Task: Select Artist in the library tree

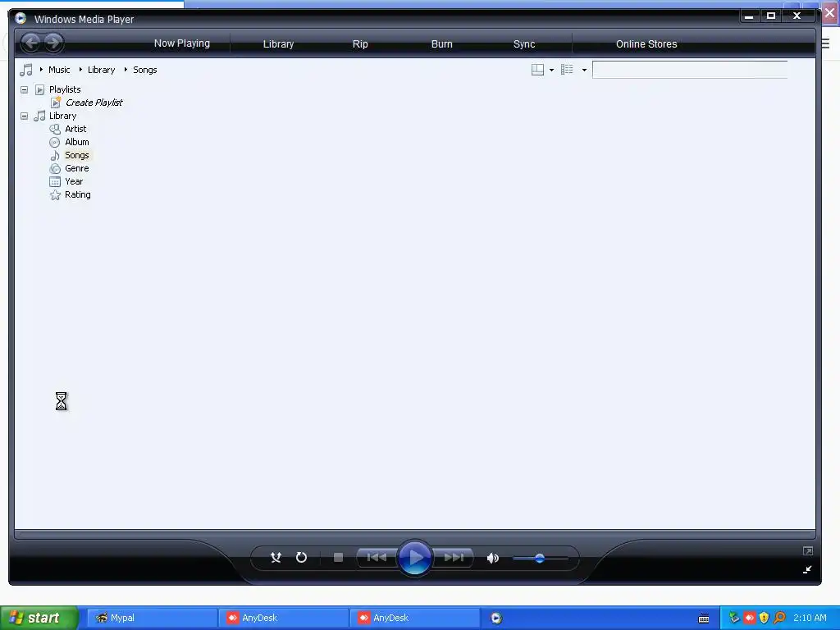Action: [x=75, y=129]
